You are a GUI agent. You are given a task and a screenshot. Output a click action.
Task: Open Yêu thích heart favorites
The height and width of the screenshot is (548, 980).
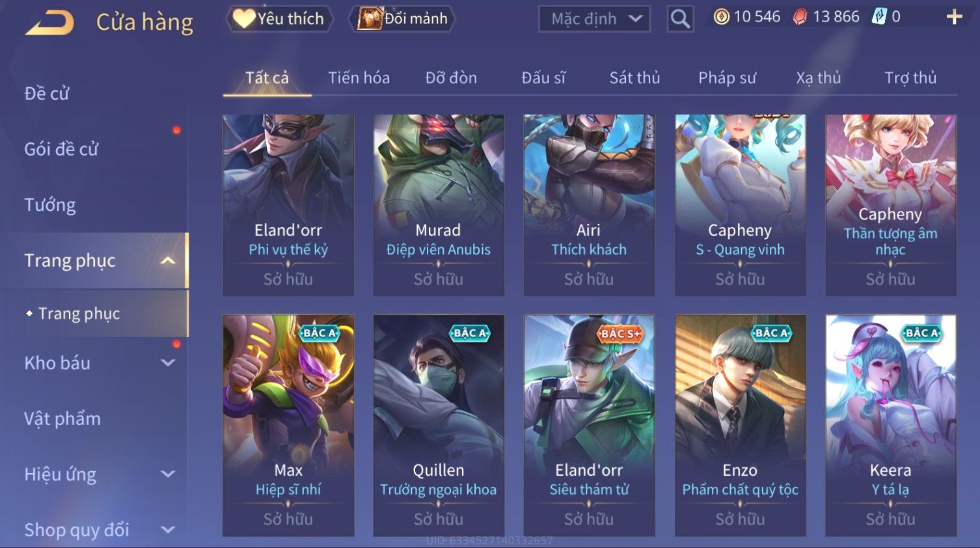279,19
